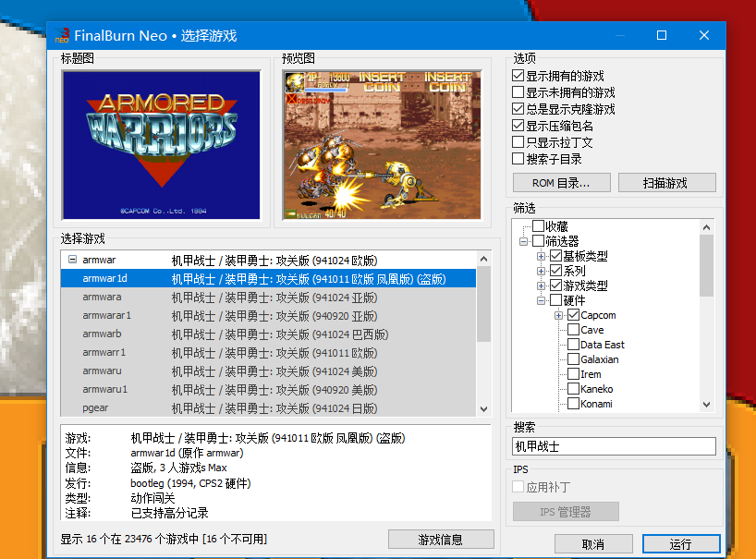The width and height of the screenshot is (756, 559).
Task: Enable 显示未拥有的游戏 checkbox
Action: (518, 92)
